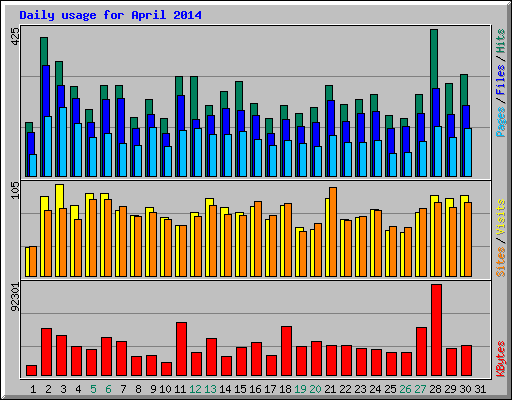Select day label 11 on the axis
Screen dimensions: 512x400
click(x=180, y=389)
